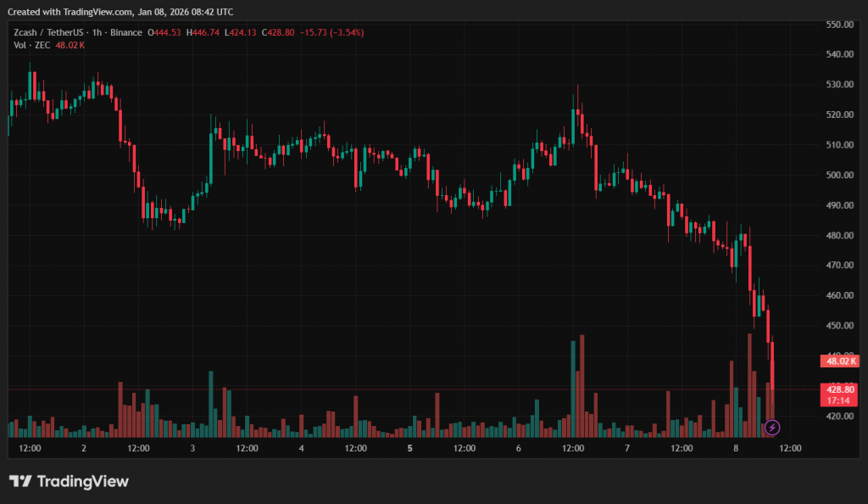Click the day 2 marker on time axis
The image size is (868, 504).
coord(83,448)
